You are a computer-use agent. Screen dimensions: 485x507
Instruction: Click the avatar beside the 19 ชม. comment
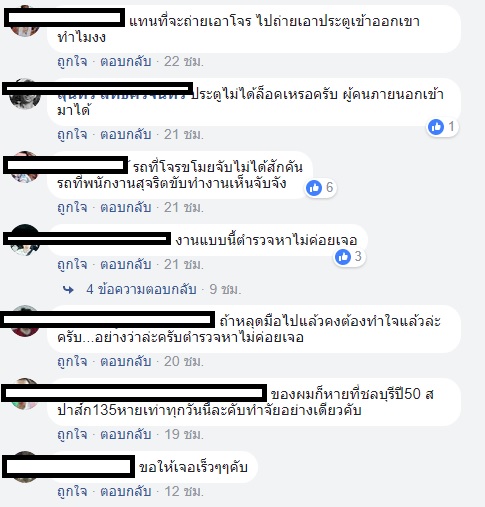click(x=25, y=394)
